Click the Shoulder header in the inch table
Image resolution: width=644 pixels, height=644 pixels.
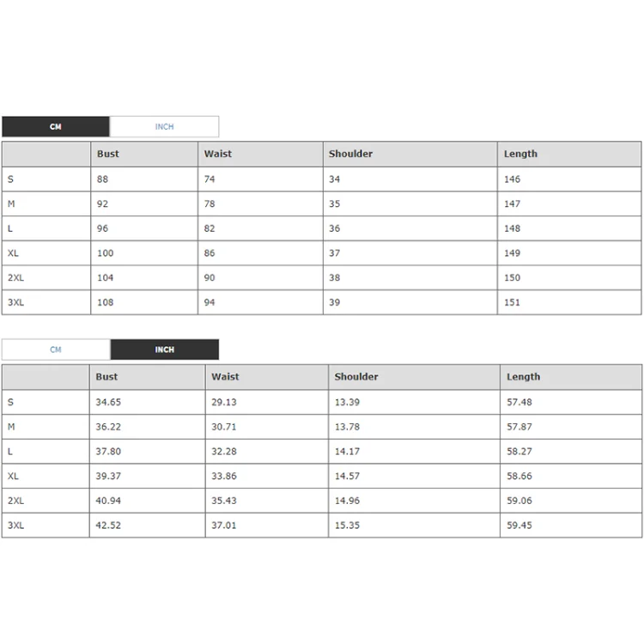356,377
